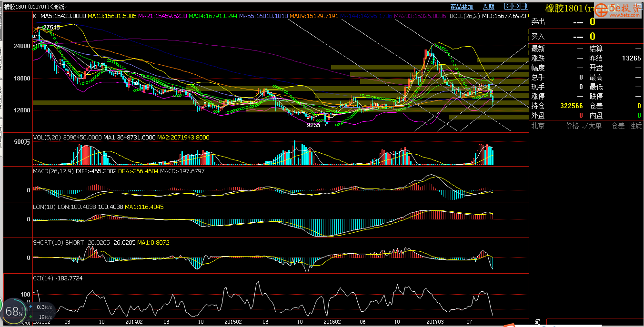This screenshot has width=644, height=327.
Task: Click the right arrow navigation icon
Action: click(x=516, y=6)
